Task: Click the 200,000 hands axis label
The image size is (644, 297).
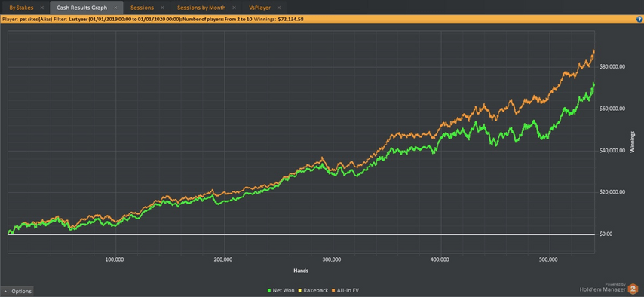Action: (224, 259)
